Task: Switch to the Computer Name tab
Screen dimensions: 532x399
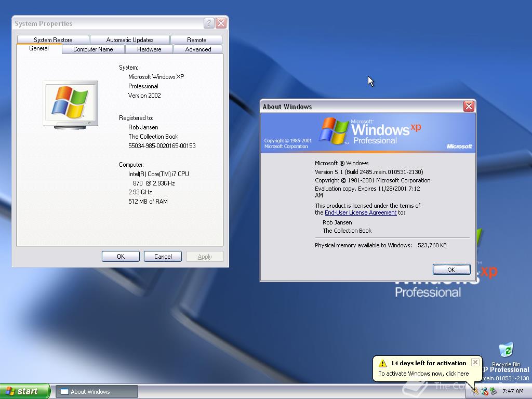Action: click(93, 49)
